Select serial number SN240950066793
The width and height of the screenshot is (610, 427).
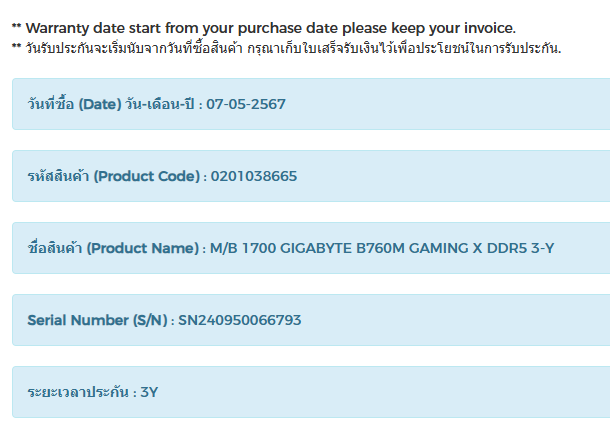click(240, 320)
